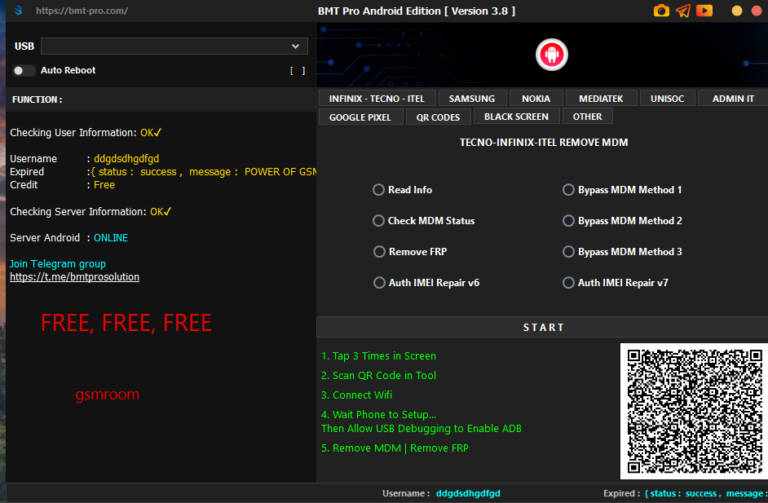Click status bar username ddgdsdhgdfgd
The image size is (768, 503).
point(468,494)
